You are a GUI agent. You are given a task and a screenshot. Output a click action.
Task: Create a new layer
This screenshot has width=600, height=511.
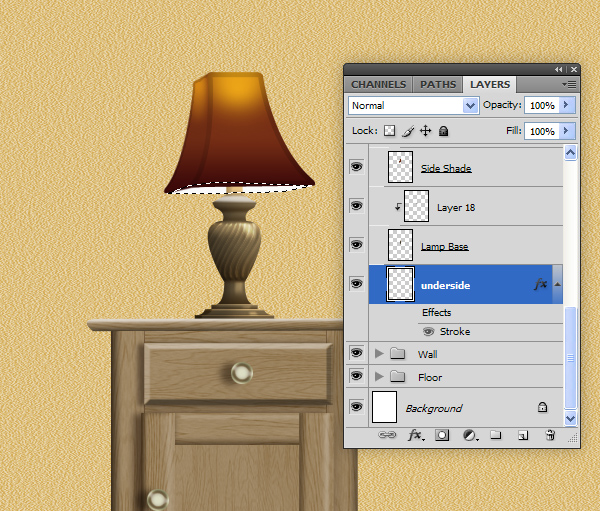coord(522,436)
